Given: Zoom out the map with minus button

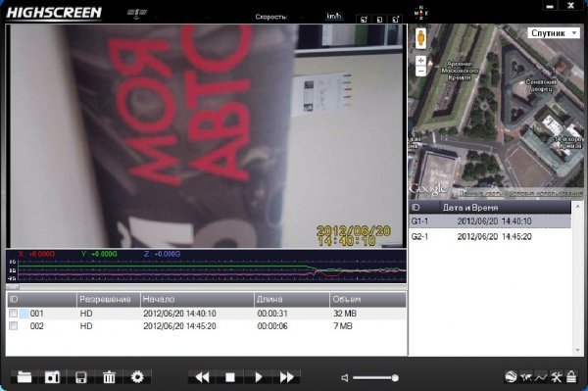Looking at the screenshot, I should click(x=420, y=71).
